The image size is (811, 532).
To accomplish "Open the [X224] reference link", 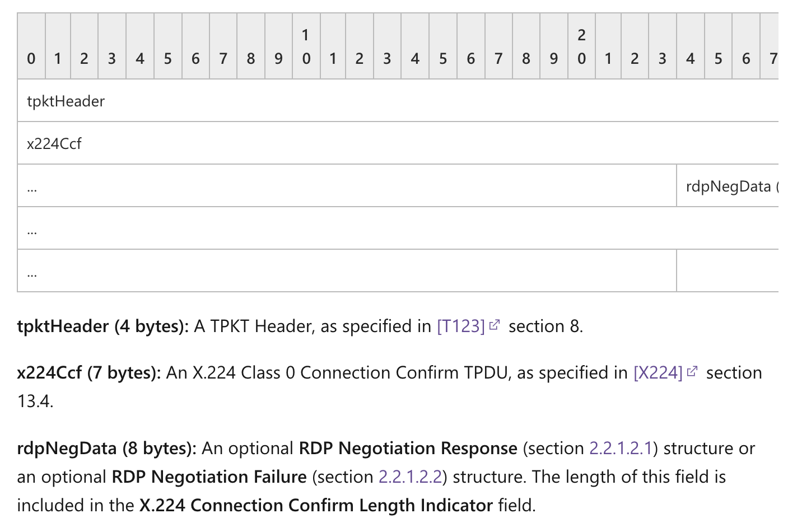I will 658,372.
